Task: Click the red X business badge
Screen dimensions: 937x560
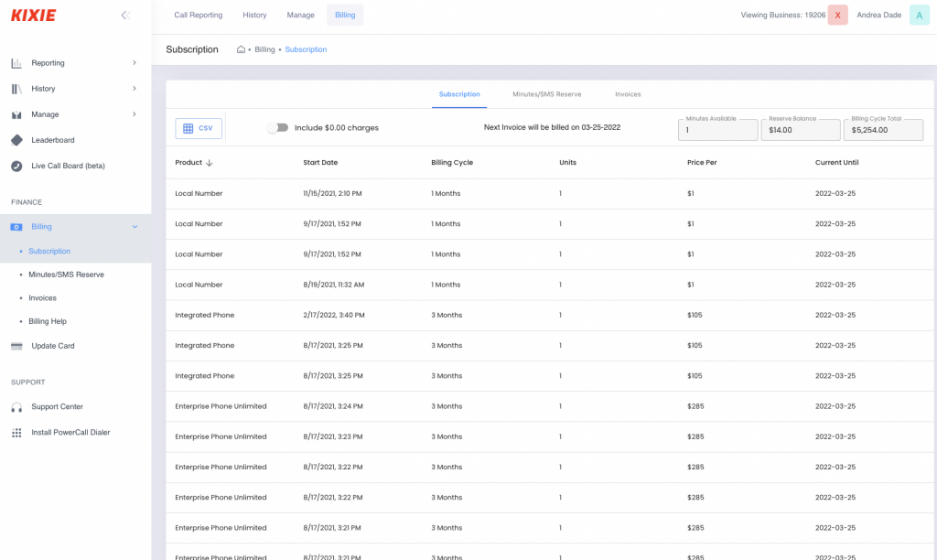Action: click(837, 16)
